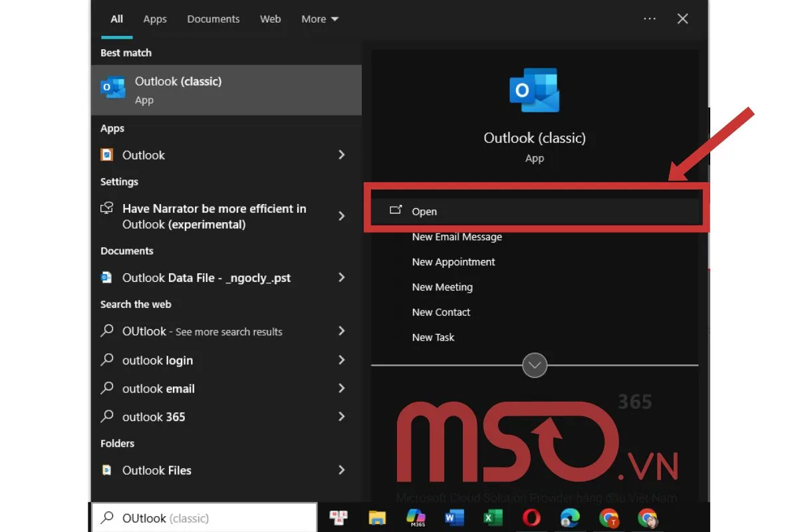Screen dimensions: 798x532
Task: Open Microsoft Edge from the taskbar
Action: 570,518
